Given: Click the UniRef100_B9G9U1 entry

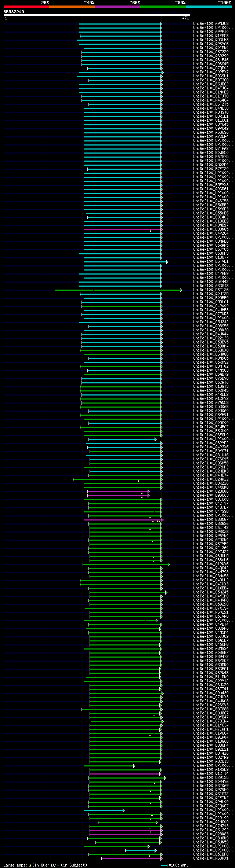Looking at the screenshot, I should tap(211, 76).
